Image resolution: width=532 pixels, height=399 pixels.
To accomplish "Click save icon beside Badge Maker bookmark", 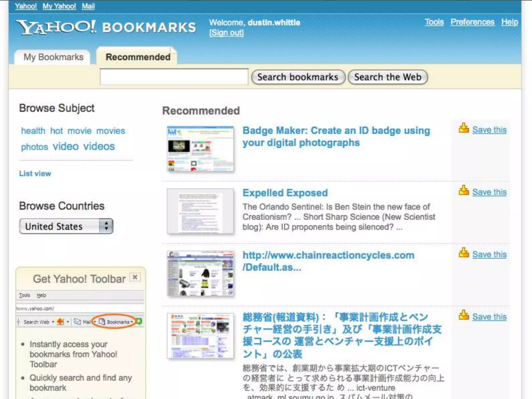I will click(464, 128).
